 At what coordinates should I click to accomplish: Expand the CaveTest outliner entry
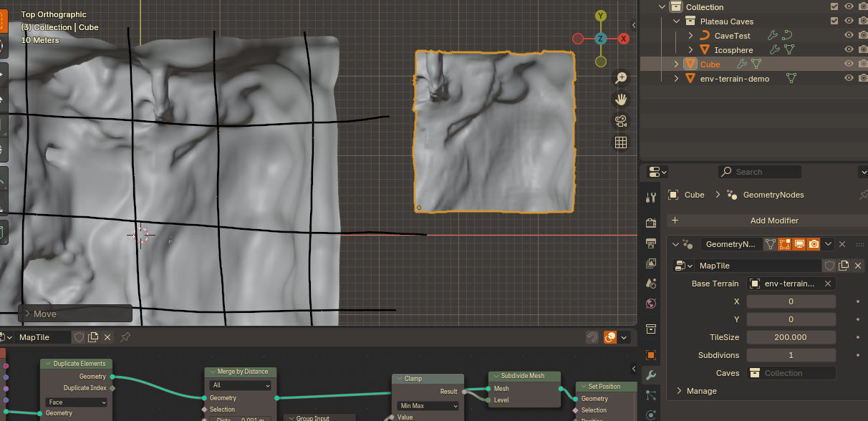pyautogui.click(x=691, y=35)
